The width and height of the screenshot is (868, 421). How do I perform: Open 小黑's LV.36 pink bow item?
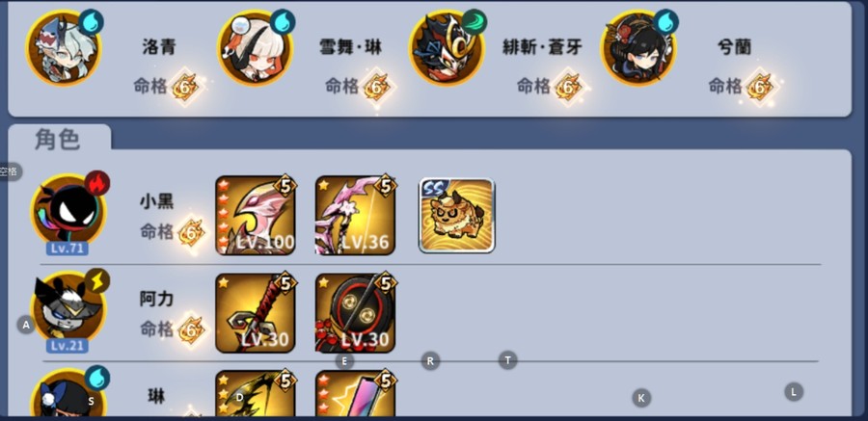coord(355,215)
